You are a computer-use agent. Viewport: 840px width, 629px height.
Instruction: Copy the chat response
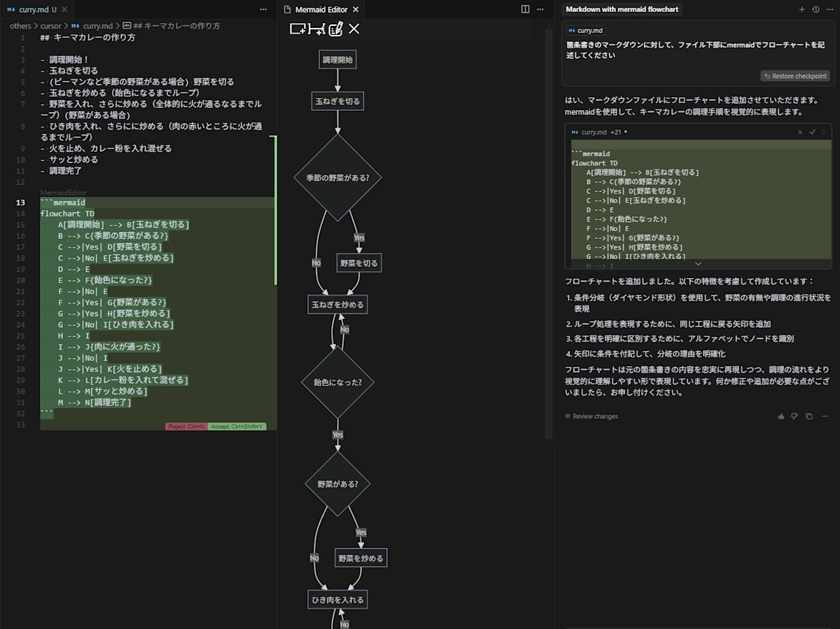coord(808,416)
